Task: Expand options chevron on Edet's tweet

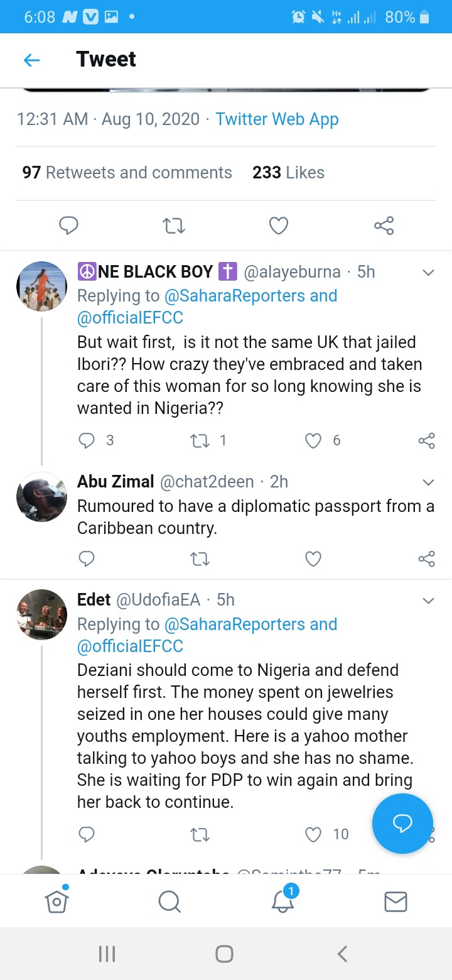Action: pos(428,601)
